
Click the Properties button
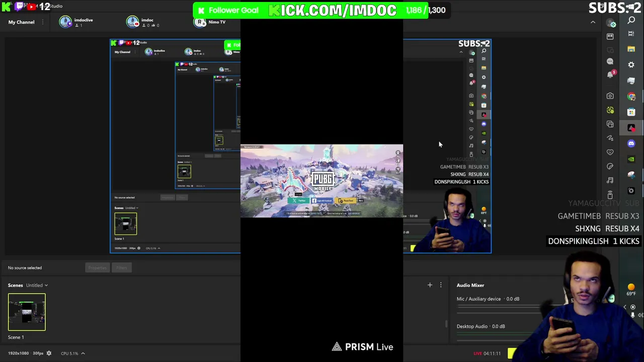pos(97,268)
